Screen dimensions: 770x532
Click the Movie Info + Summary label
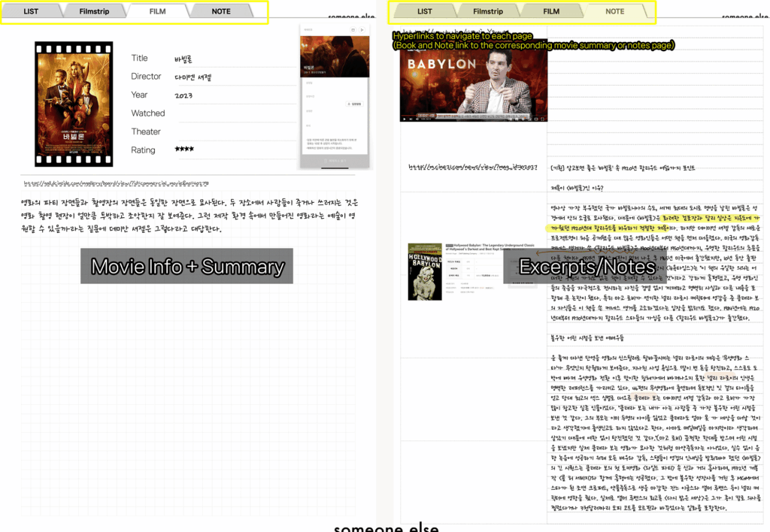(x=187, y=266)
